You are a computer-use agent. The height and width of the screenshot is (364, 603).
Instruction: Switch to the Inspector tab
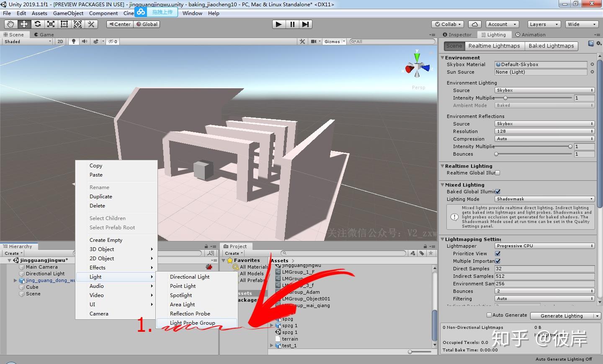(x=457, y=35)
